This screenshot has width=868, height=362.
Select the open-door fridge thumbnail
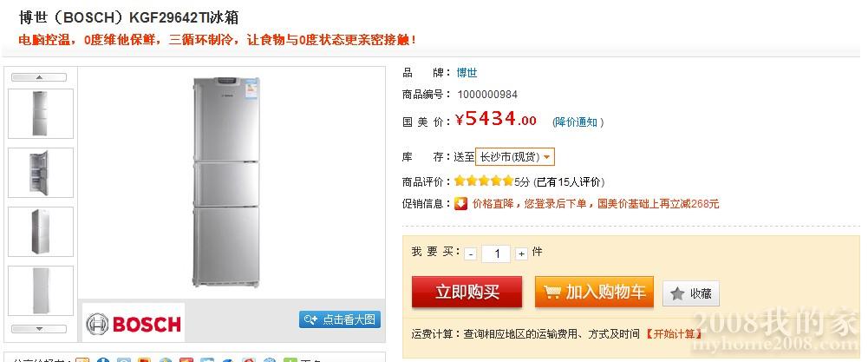(41, 173)
